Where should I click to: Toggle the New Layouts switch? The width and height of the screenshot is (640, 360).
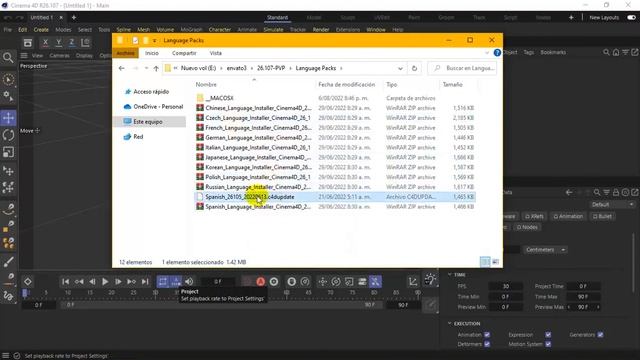click(631, 18)
